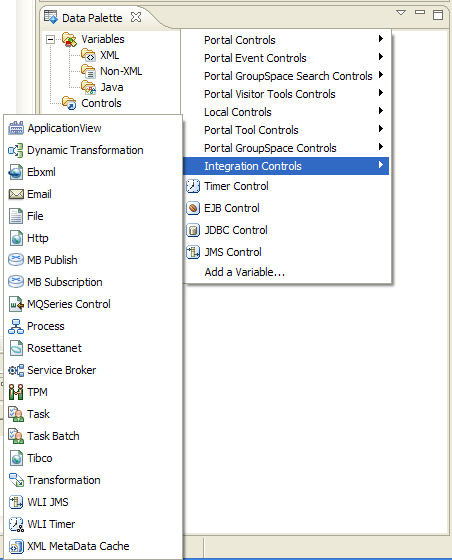Choose the JMS Control label
Viewport: 452px width, 560px height.
pos(233,252)
